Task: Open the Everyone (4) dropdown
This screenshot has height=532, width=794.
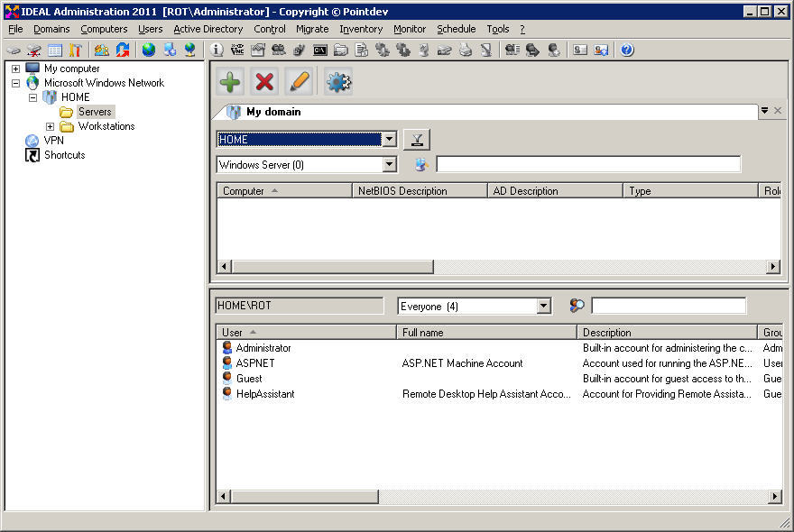Action: point(544,306)
